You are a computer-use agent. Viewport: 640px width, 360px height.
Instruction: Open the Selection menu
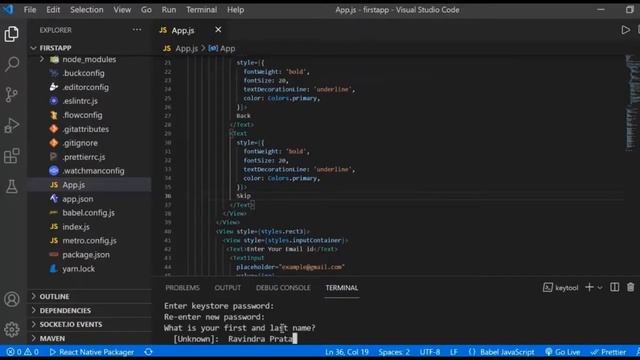click(87, 10)
